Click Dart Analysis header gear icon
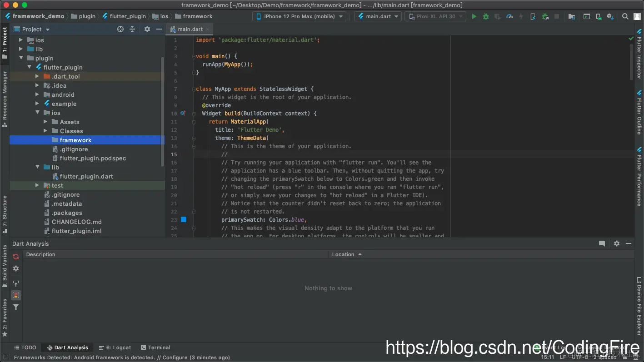 617,243
